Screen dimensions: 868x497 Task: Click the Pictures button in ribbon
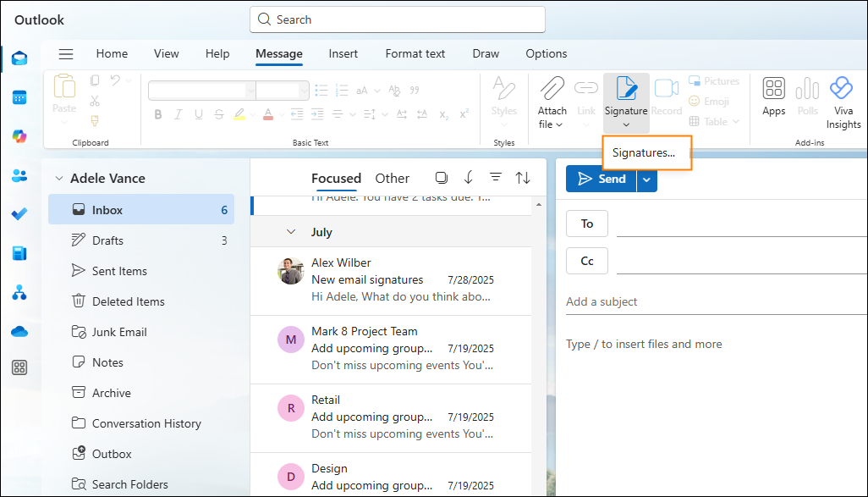pos(713,81)
